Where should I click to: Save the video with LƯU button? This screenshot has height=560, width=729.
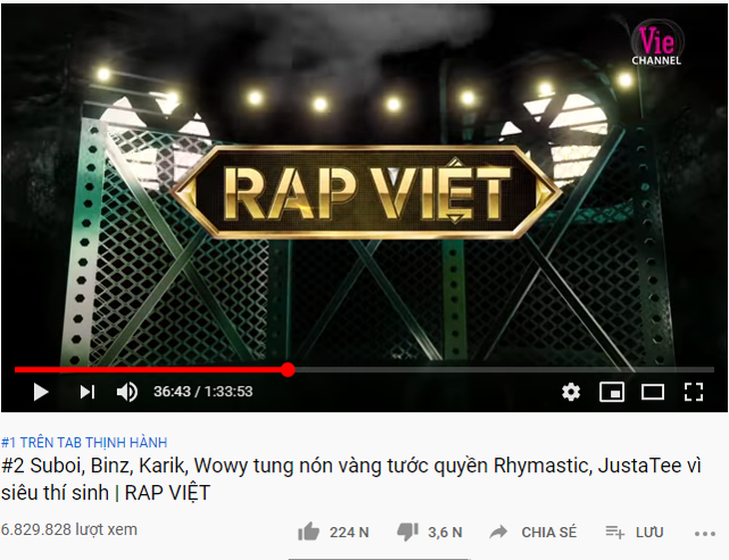pos(634,532)
